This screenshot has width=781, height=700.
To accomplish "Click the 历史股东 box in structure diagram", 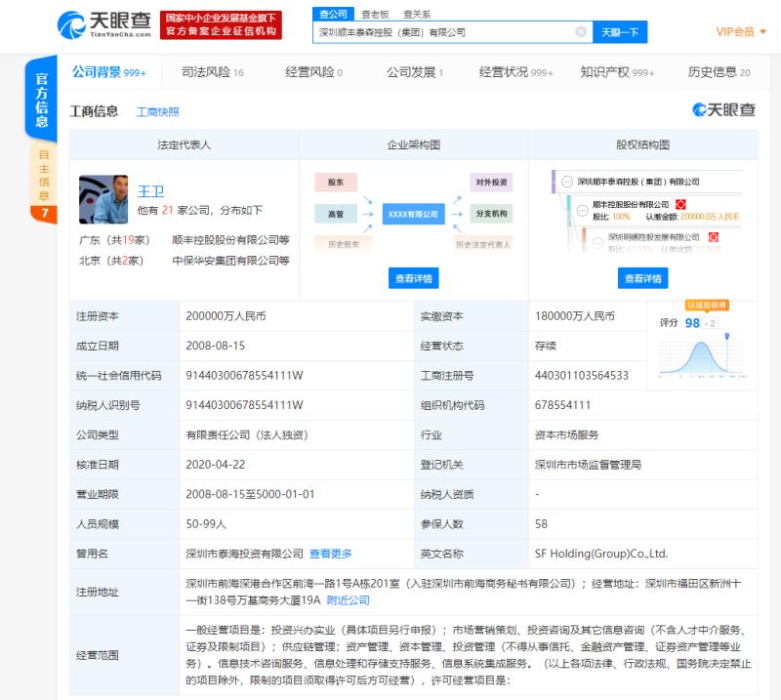I will [344, 244].
